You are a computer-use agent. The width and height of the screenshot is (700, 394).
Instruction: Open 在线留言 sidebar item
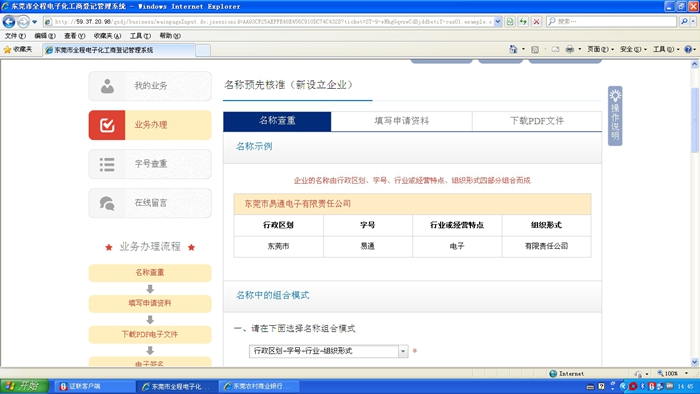pyautogui.click(x=150, y=203)
